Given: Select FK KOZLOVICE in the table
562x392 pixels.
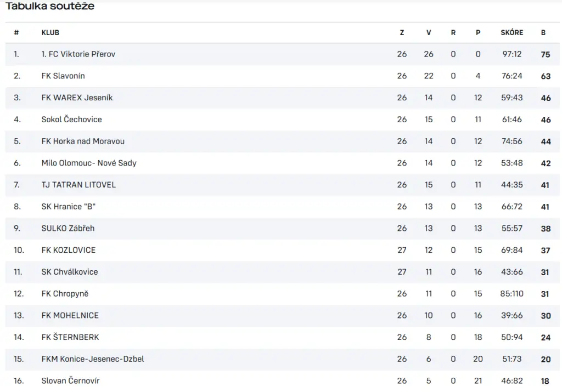Looking at the screenshot, I should (x=69, y=250).
